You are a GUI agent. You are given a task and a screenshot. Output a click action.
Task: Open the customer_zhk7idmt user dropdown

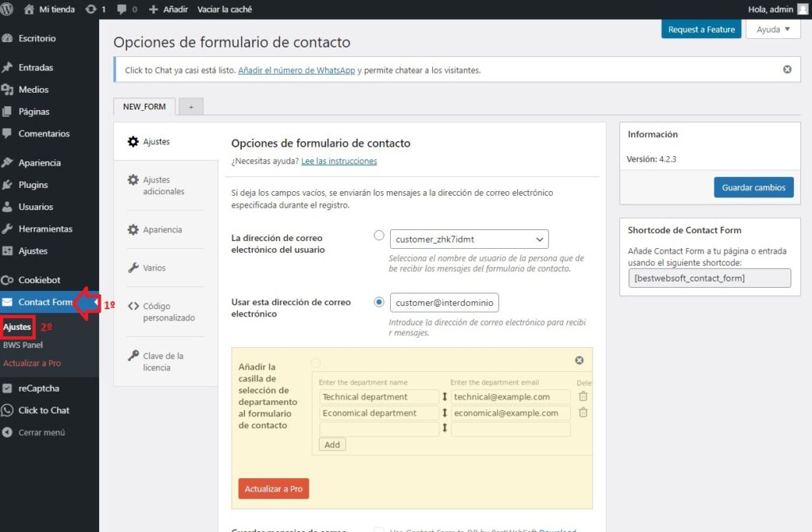click(x=469, y=239)
